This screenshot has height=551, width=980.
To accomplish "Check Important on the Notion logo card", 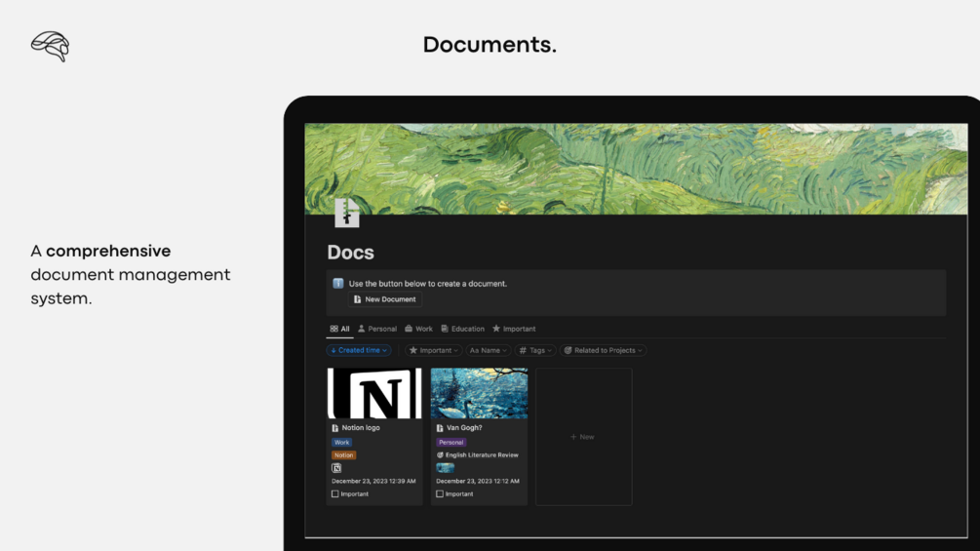I will click(335, 494).
